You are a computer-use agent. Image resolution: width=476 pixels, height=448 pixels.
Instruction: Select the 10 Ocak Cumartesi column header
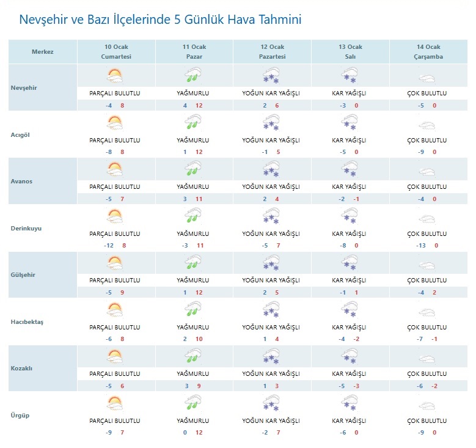click(116, 52)
